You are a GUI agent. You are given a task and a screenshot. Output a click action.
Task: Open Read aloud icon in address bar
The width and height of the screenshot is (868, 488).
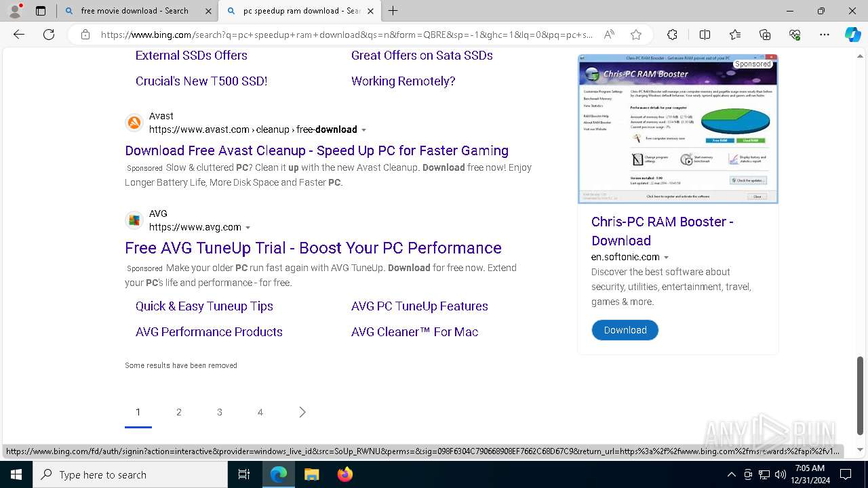609,35
